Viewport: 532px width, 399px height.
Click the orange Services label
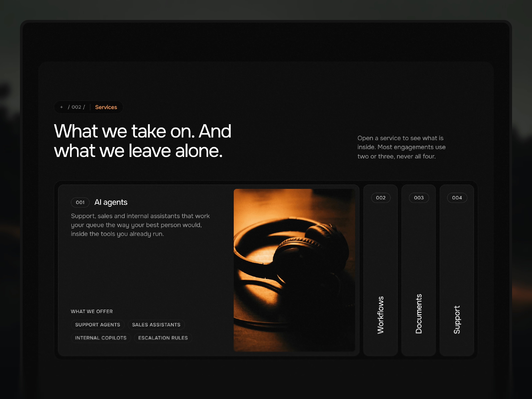(x=106, y=107)
